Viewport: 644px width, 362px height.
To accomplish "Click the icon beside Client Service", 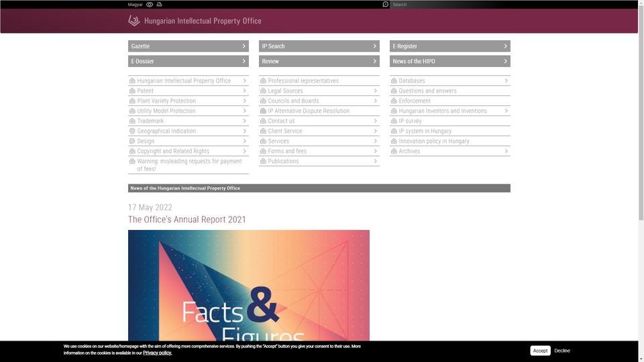I will [x=263, y=131].
